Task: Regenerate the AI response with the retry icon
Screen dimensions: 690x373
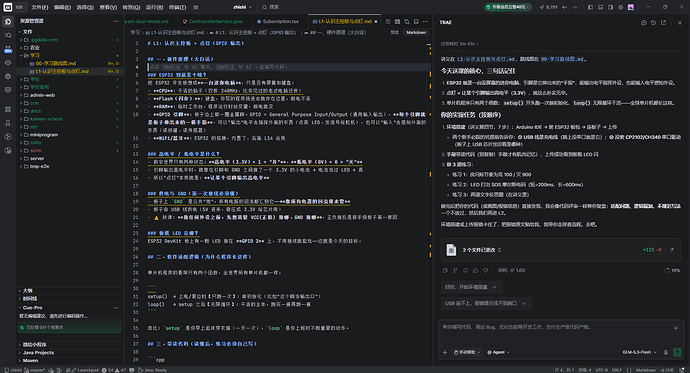Action: 465,271
